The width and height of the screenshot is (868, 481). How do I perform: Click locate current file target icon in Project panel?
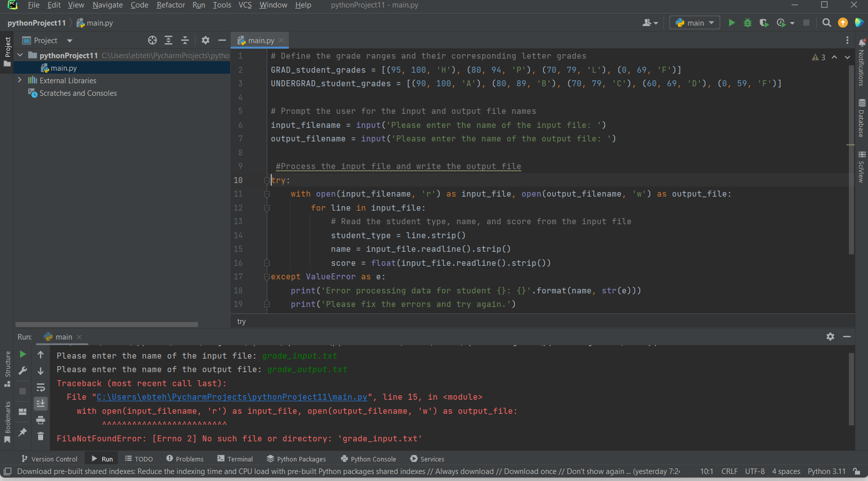coord(152,40)
